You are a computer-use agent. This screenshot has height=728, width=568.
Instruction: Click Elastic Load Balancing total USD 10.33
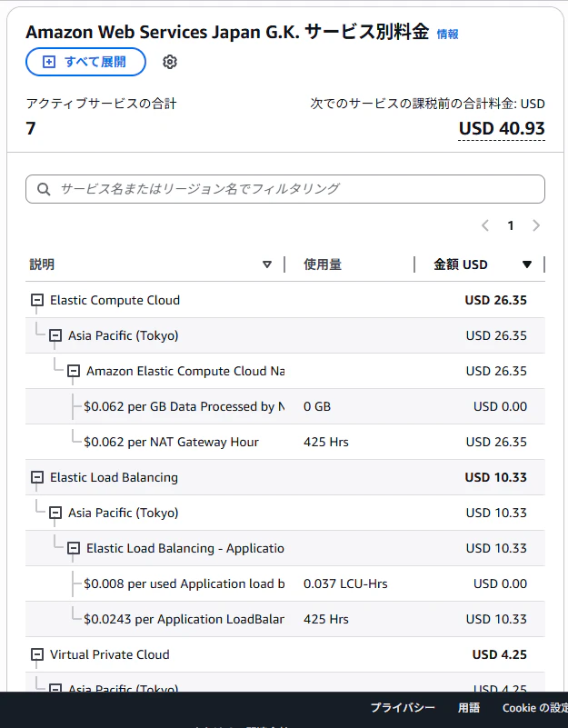496,478
